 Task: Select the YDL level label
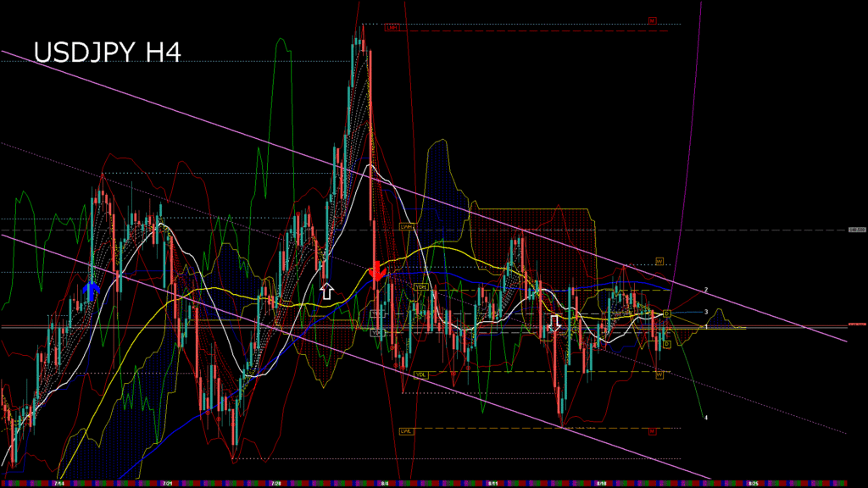pyautogui.click(x=420, y=374)
